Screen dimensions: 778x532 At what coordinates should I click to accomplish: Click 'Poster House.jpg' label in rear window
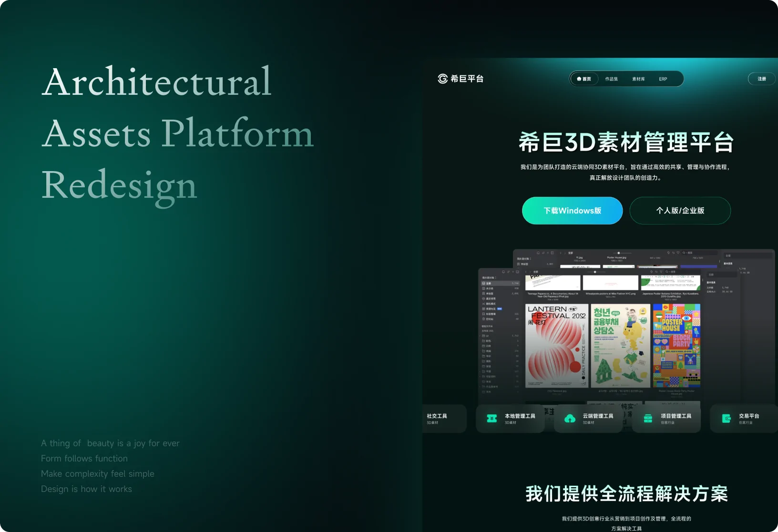(x=617, y=257)
